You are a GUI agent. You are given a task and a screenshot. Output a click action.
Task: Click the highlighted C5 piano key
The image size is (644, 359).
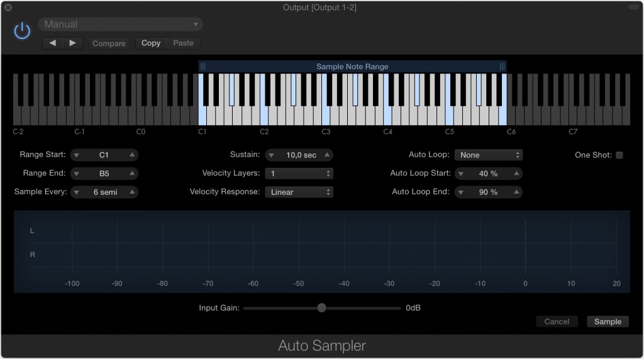[449, 115]
